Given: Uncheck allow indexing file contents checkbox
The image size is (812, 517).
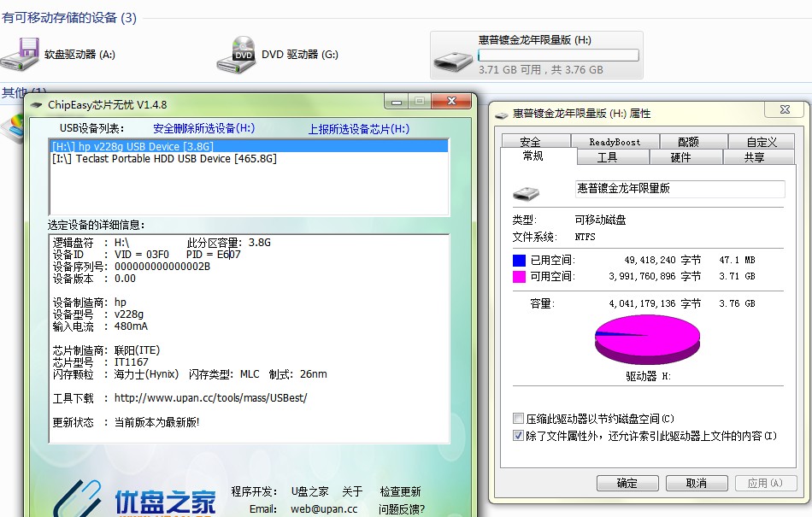Looking at the screenshot, I should tap(518, 435).
